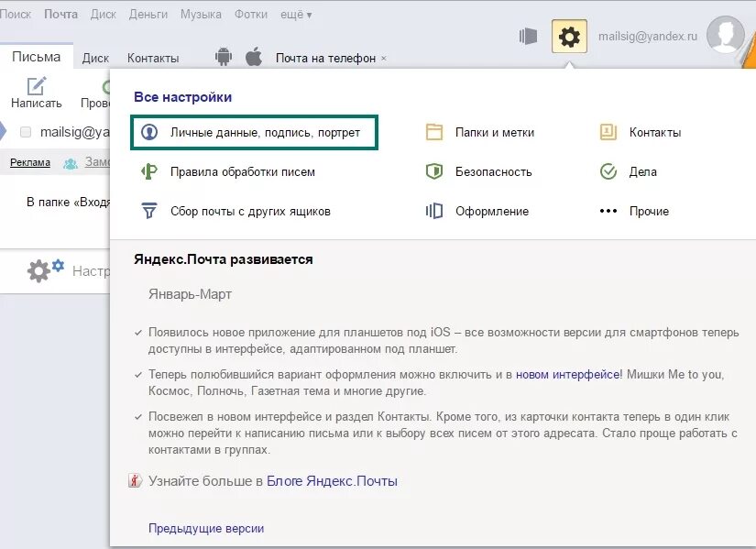Screen dimensions: 756x549
Task: Go to Поиск in top navigation
Action: pos(16,15)
